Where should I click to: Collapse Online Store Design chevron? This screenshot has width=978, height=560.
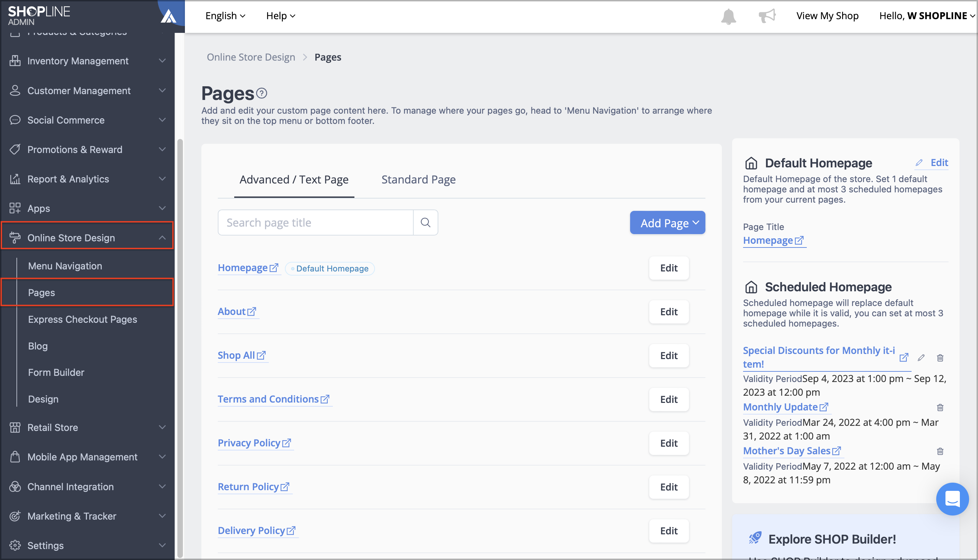click(162, 238)
